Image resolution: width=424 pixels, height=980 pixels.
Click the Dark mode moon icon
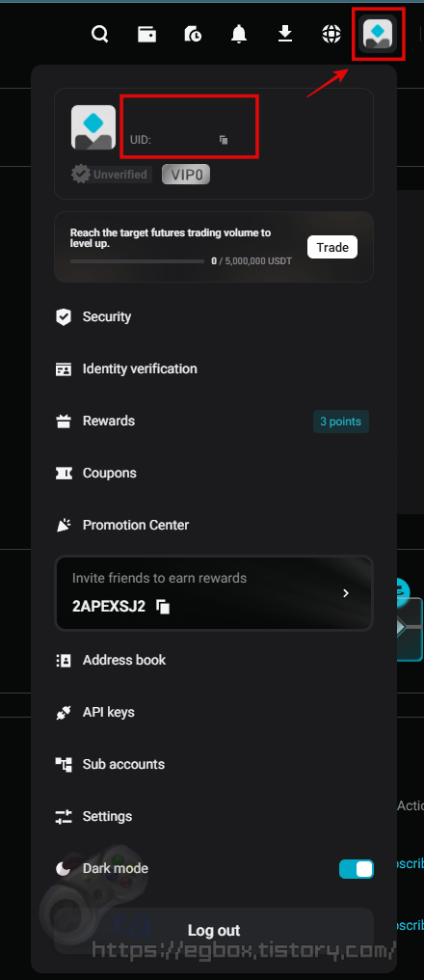(x=64, y=869)
